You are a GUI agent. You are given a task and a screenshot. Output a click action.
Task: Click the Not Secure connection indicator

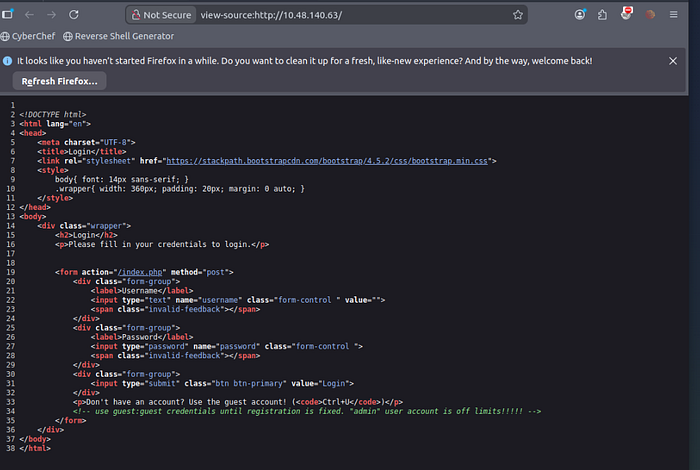coord(161,15)
